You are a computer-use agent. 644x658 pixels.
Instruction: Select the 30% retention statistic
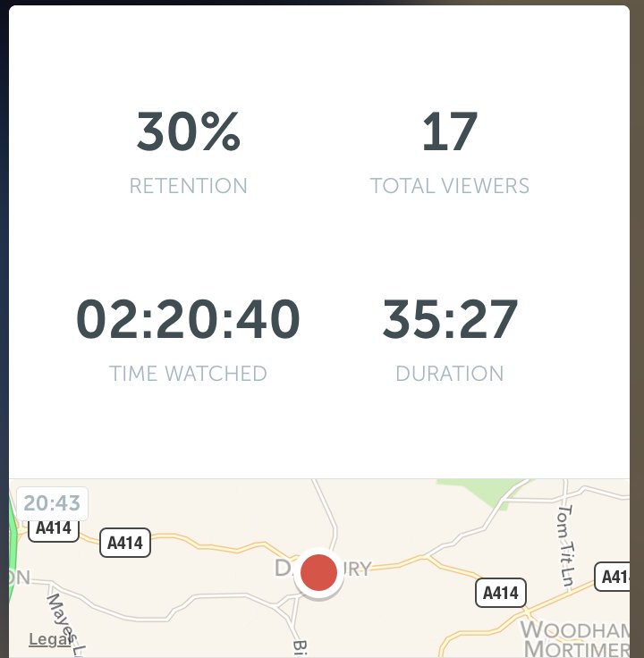tap(188, 131)
